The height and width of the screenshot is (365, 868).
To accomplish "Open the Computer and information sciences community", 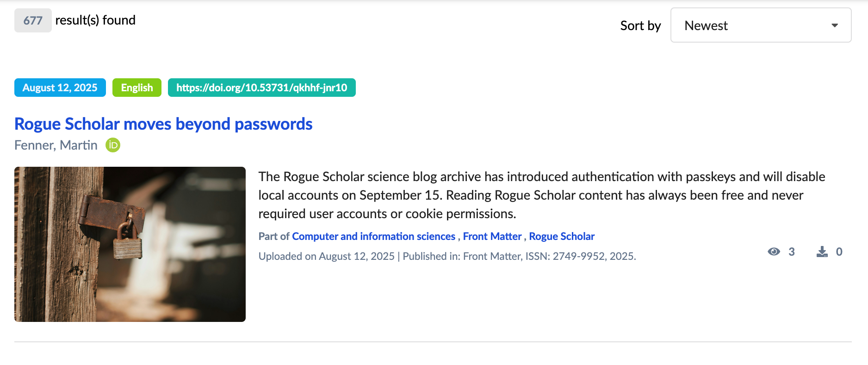I will [373, 236].
